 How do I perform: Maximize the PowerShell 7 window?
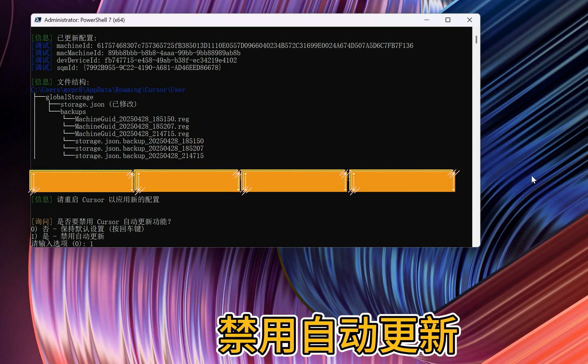pos(448,20)
